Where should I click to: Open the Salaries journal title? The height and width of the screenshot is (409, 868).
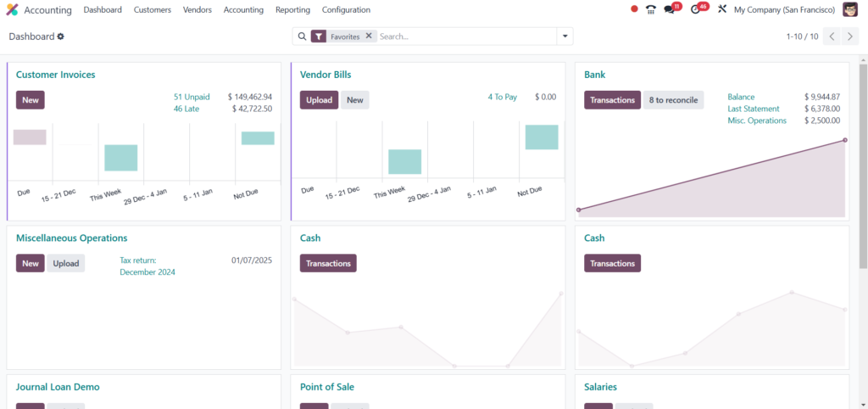[601, 387]
